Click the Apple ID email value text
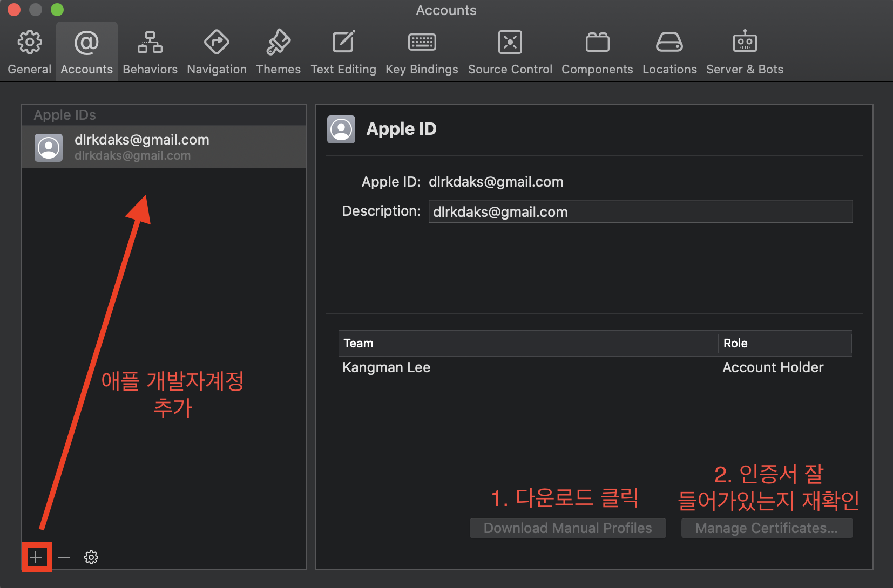 (496, 182)
